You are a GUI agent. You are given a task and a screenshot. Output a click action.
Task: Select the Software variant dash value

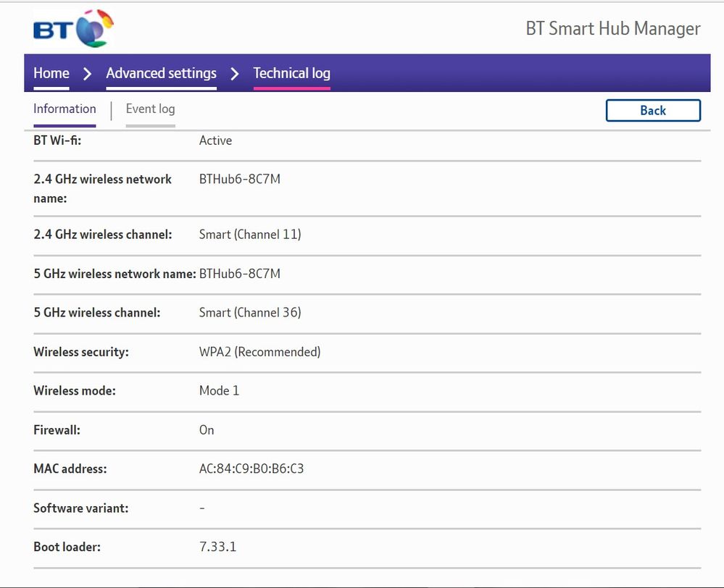(201, 508)
